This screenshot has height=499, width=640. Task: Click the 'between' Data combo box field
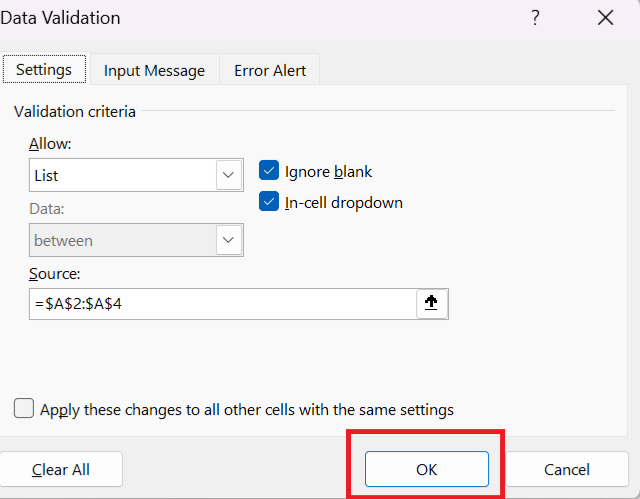tap(120, 240)
